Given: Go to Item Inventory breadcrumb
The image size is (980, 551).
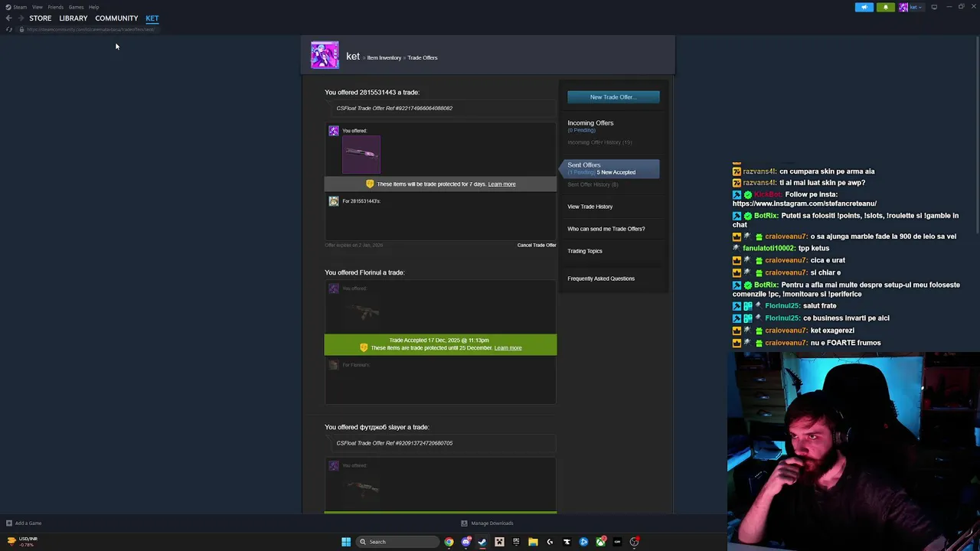Looking at the screenshot, I should [x=384, y=57].
